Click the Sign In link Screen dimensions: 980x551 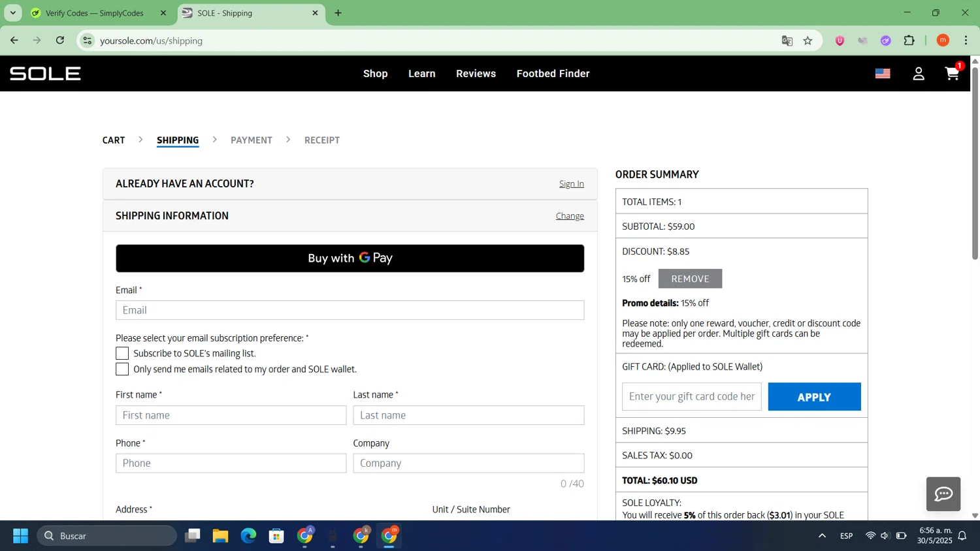pos(572,184)
